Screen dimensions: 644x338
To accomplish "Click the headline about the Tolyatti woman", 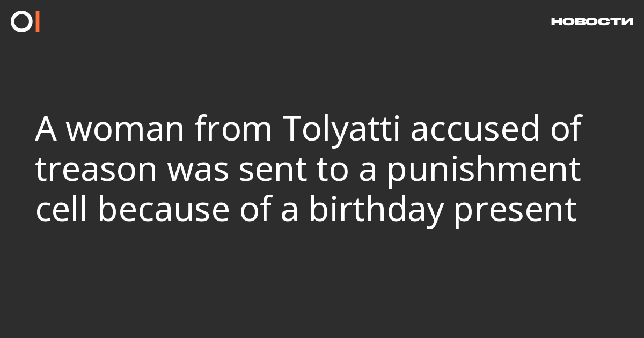I will point(309,170).
